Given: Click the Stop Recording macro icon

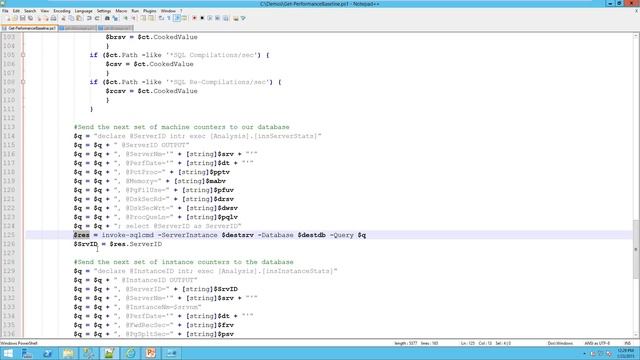Looking at the screenshot, I should pyautogui.click(x=202, y=18).
